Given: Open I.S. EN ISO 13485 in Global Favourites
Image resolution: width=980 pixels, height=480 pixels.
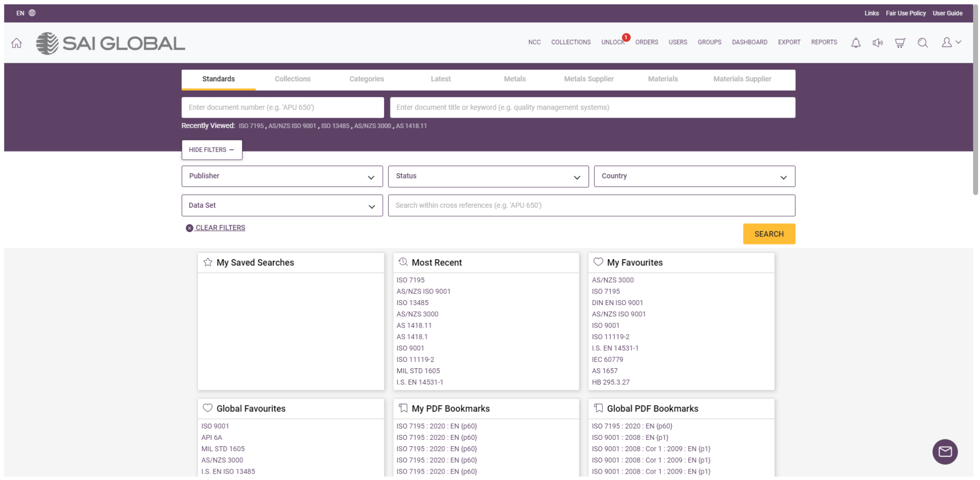Looking at the screenshot, I should click(x=228, y=471).
